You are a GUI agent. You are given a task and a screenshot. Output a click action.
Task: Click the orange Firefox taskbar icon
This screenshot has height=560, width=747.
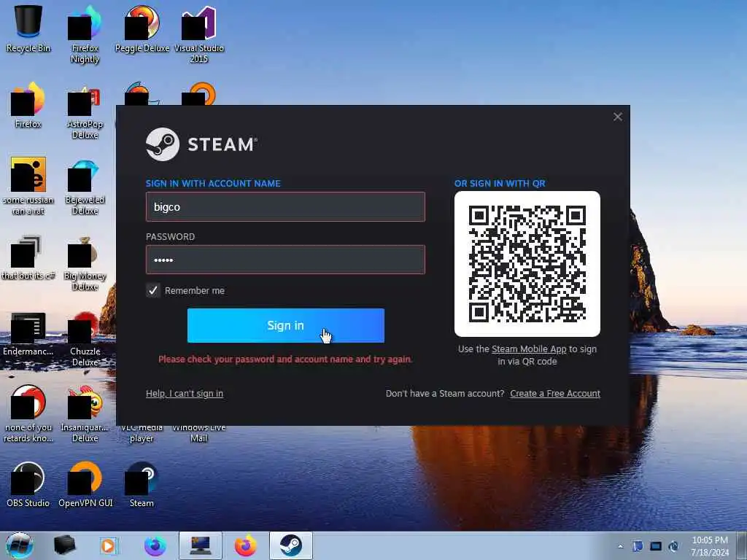point(245,545)
